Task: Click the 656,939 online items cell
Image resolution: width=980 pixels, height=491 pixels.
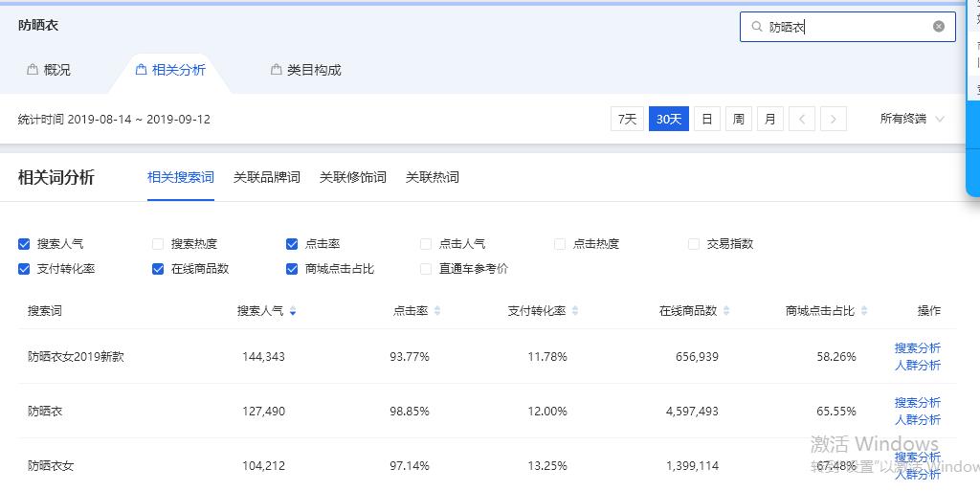Action: 697,357
